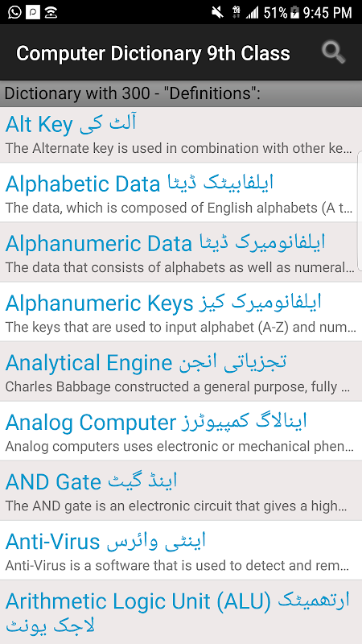362x644 pixels.
Task: Open the search magnifier icon
Action: [x=333, y=53]
